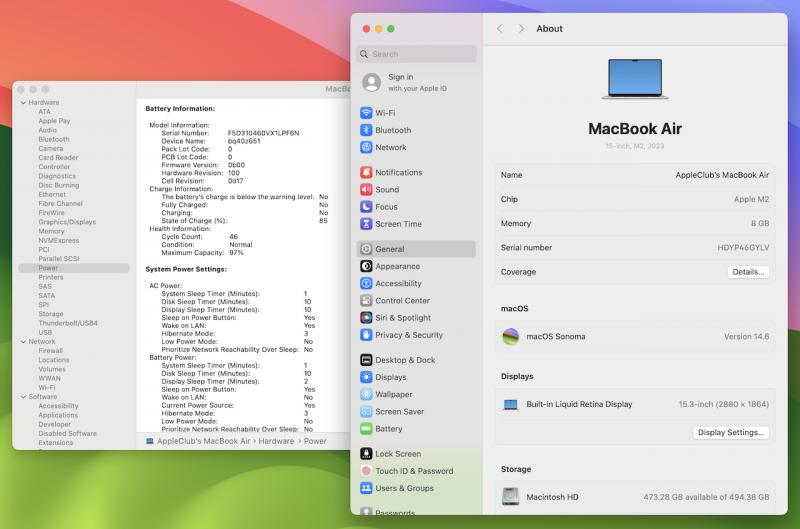Image resolution: width=800 pixels, height=529 pixels.
Task: Select Power in System Information sidebar
Action: tap(74, 268)
